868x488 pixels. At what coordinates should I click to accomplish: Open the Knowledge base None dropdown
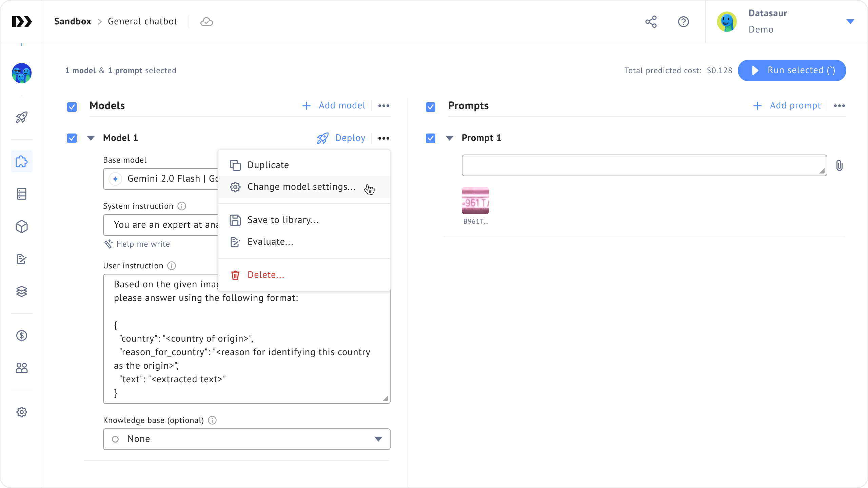tap(246, 439)
